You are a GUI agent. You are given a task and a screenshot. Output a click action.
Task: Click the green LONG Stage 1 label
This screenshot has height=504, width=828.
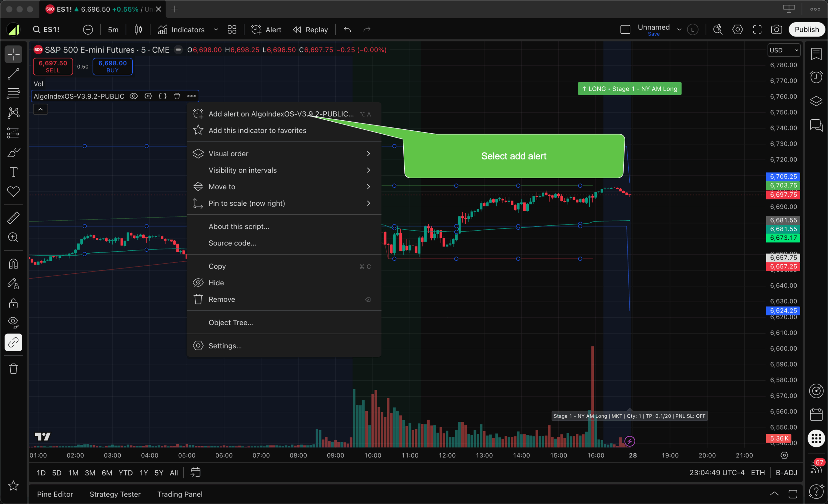[629, 89]
